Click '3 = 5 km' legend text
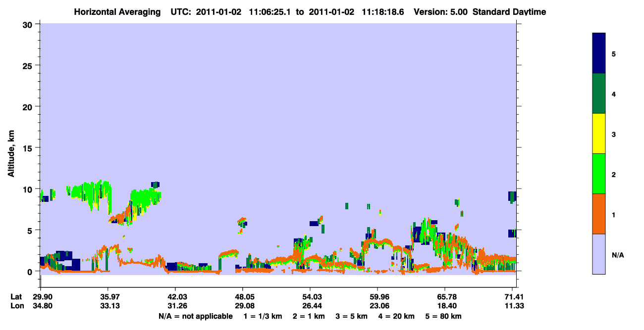The image size is (644, 330). coord(351,316)
